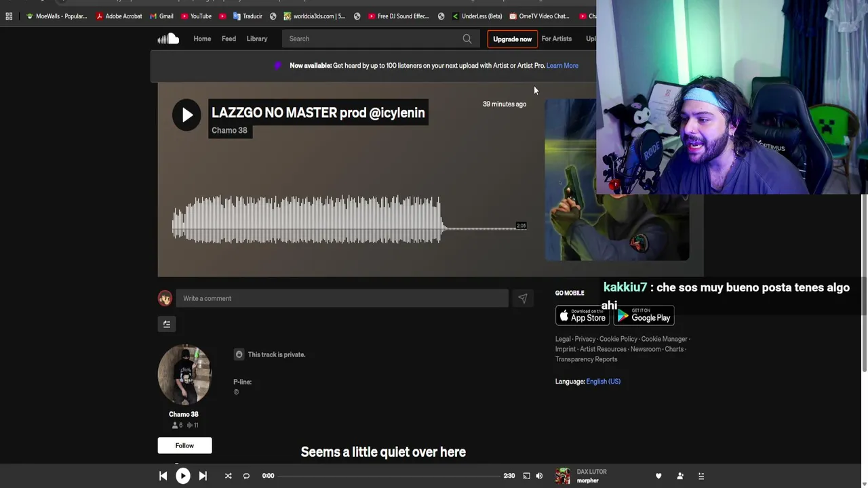Click the Upgrade now button
The image size is (868, 488).
(512, 39)
